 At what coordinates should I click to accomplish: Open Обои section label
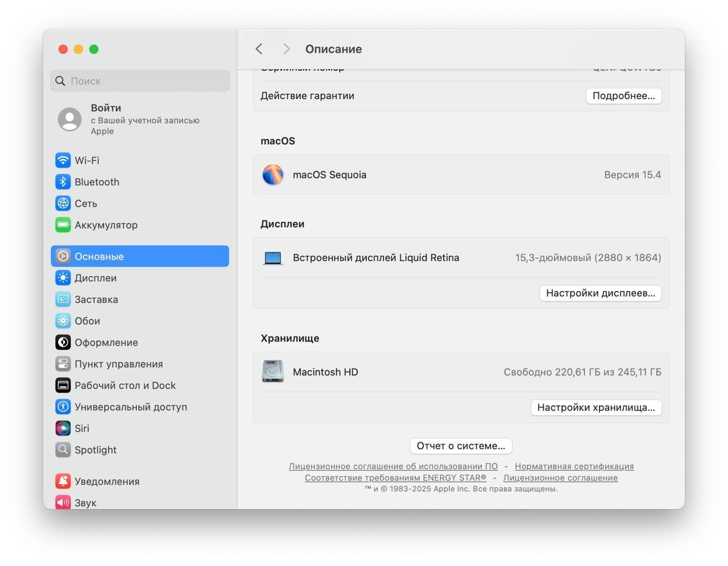click(88, 321)
